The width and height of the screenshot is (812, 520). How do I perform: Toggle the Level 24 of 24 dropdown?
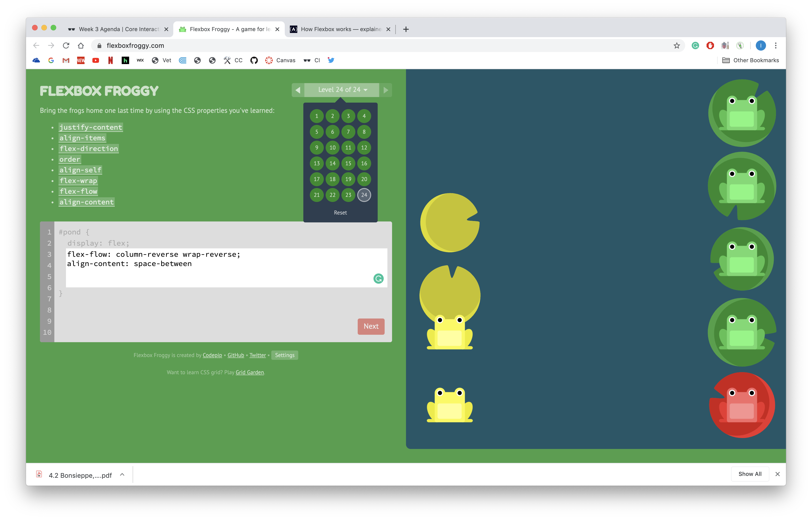pyautogui.click(x=341, y=90)
